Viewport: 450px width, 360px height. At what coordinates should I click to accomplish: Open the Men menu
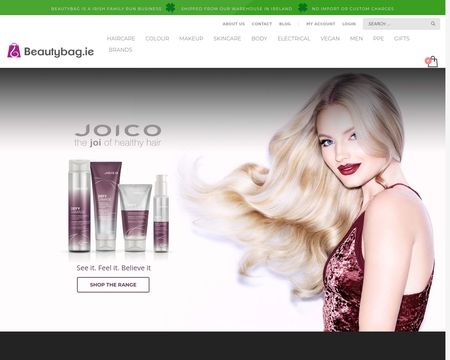[356, 38]
